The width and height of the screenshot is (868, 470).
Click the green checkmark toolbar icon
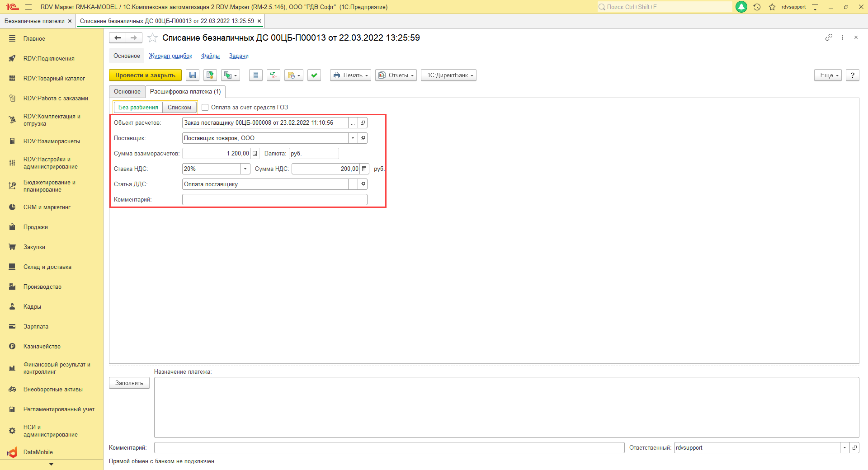click(314, 75)
